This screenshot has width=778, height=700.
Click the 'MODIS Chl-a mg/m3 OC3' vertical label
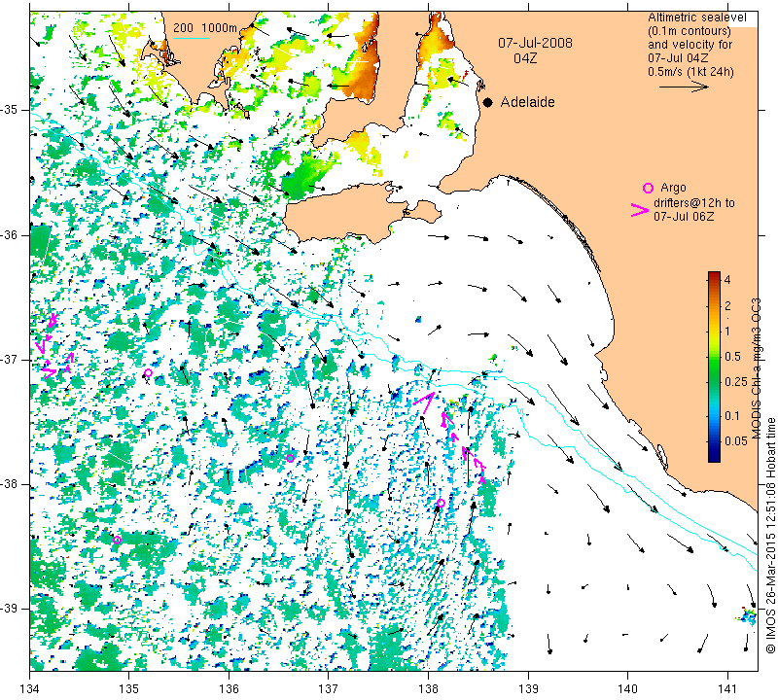pos(756,368)
